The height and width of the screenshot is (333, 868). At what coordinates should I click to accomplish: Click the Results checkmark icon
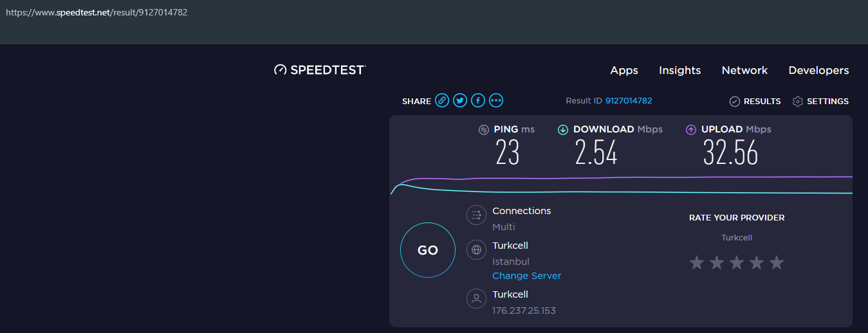734,102
